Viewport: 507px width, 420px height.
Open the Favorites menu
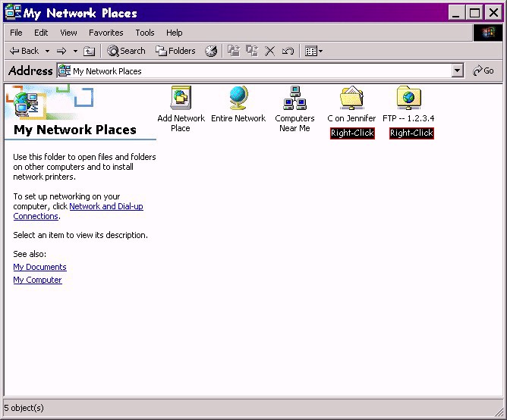click(106, 33)
